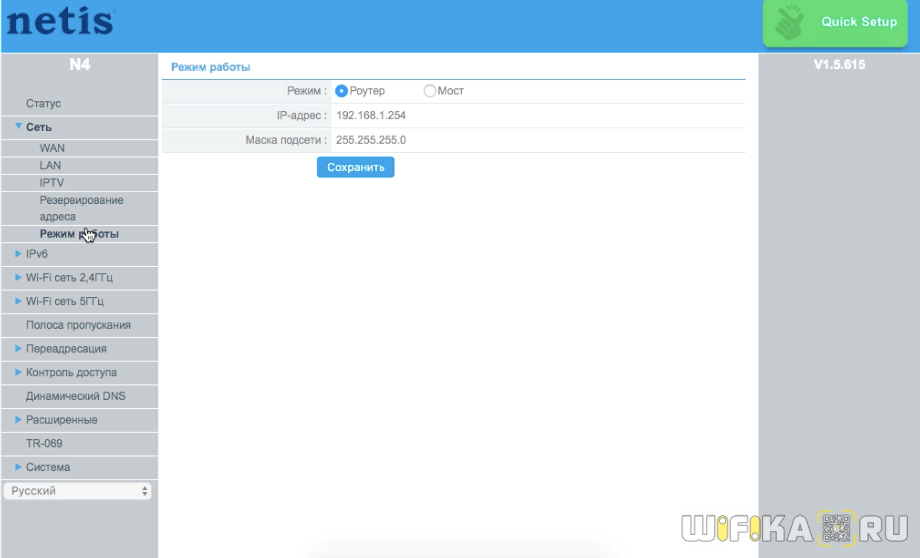Open Резервирование адреса page

click(x=80, y=208)
